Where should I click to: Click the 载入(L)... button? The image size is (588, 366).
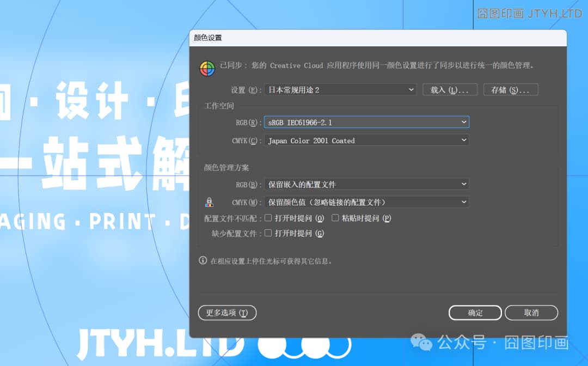(450, 90)
